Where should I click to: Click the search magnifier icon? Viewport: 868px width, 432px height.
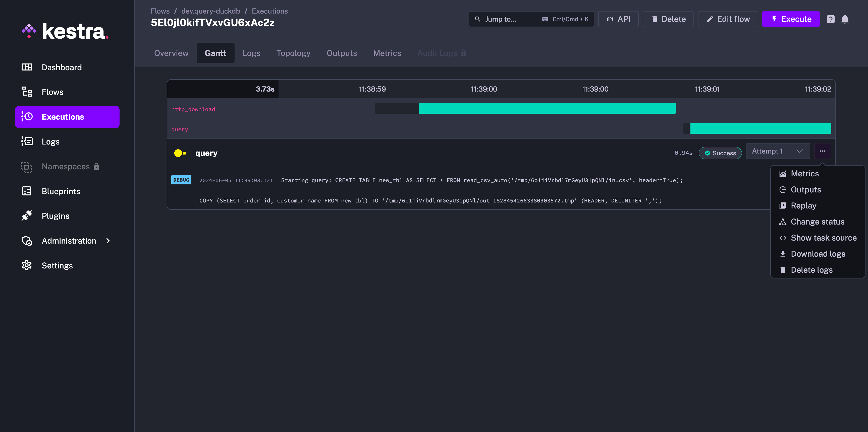(477, 19)
